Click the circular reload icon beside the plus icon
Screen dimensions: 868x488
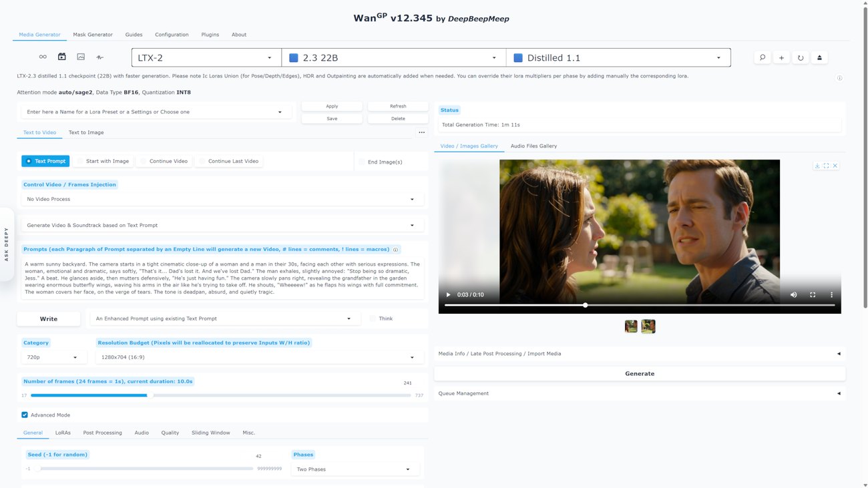pyautogui.click(x=801, y=57)
